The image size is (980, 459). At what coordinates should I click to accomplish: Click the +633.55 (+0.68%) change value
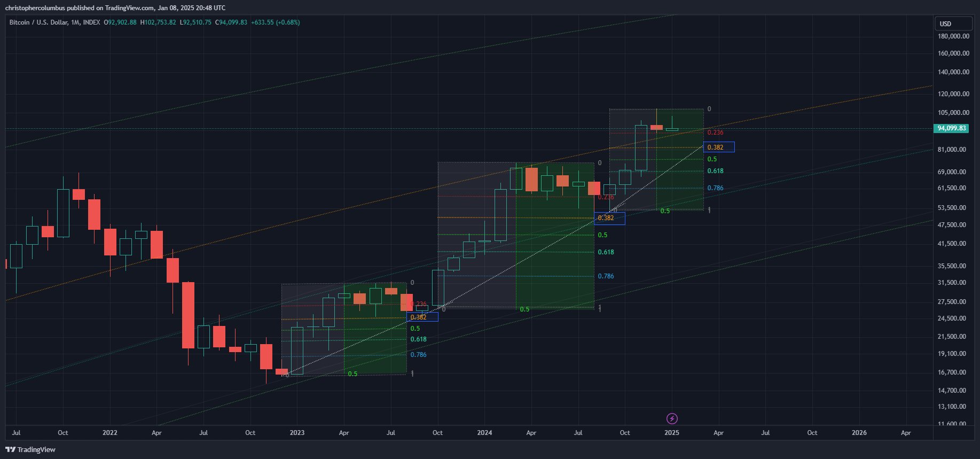[275, 22]
